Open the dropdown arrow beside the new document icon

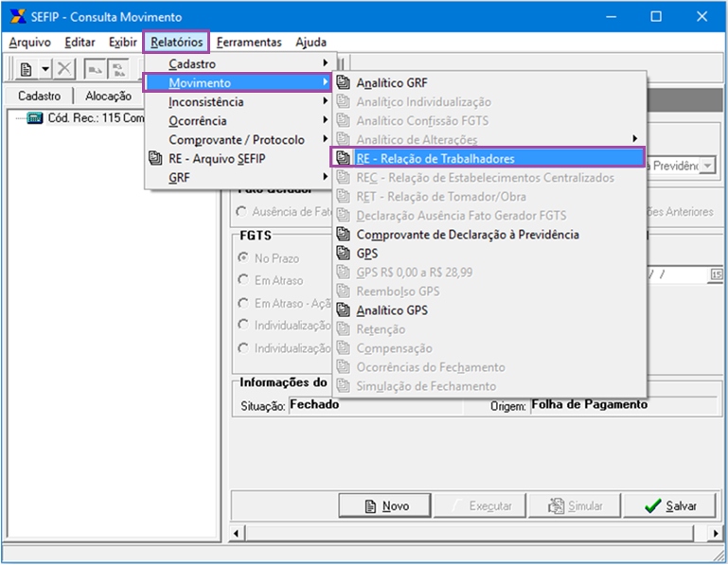click(x=45, y=70)
